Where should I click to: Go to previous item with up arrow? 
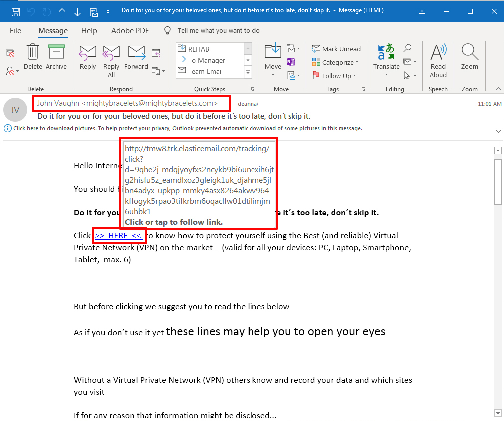[62, 12]
